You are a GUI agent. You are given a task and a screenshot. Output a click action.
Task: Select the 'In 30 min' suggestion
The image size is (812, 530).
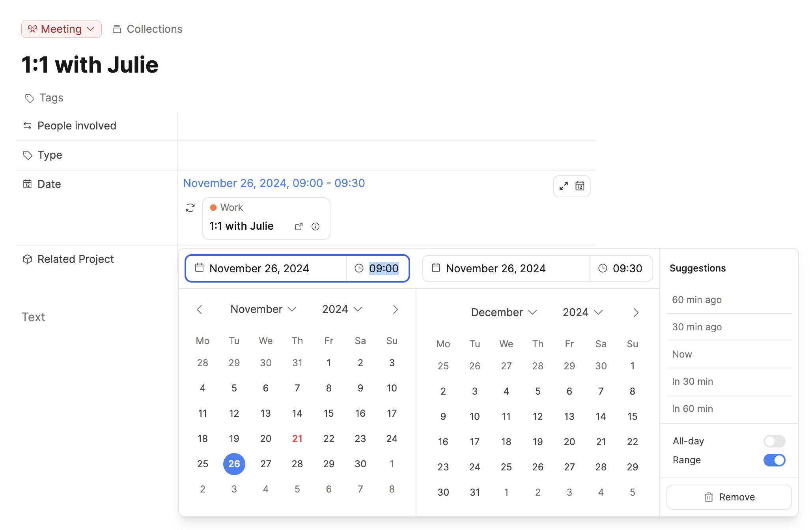692,381
